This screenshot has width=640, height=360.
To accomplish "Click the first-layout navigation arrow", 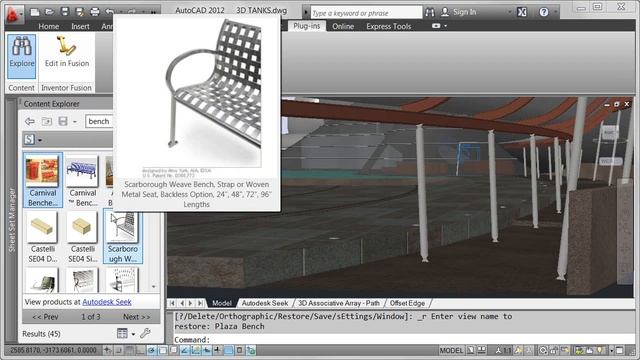I will pyautogui.click(x=172, y=303).
